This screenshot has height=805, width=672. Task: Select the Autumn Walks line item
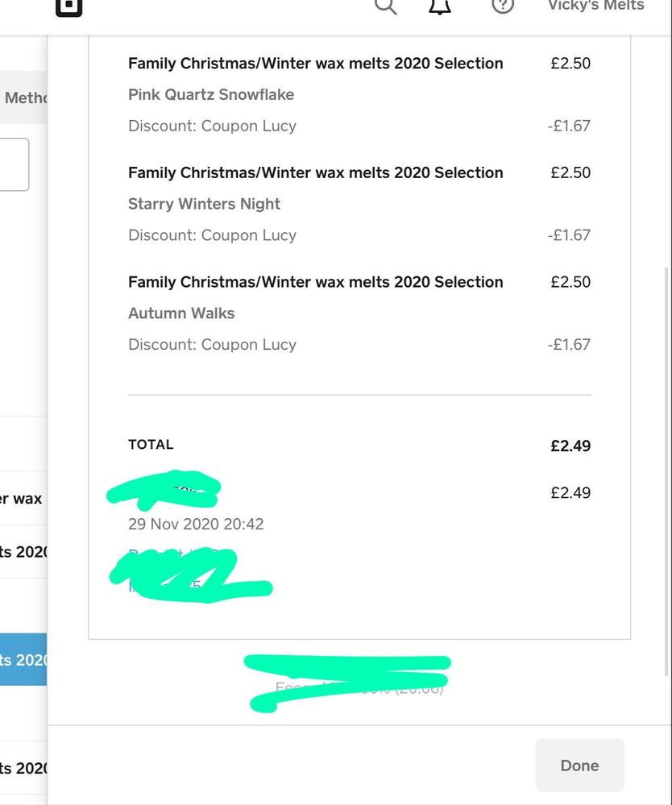coord(181,313)
